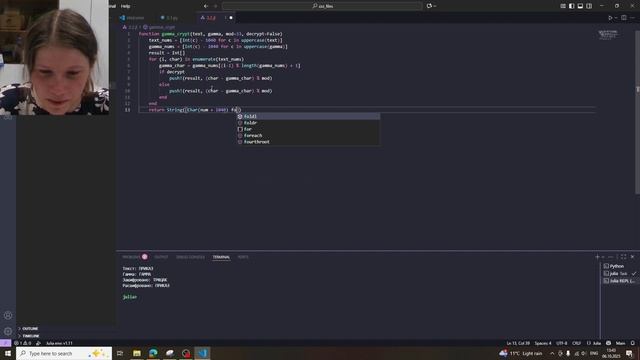Open File Explorer from the taskbar
Screen dimensions: 640x360
pos(137,353)
